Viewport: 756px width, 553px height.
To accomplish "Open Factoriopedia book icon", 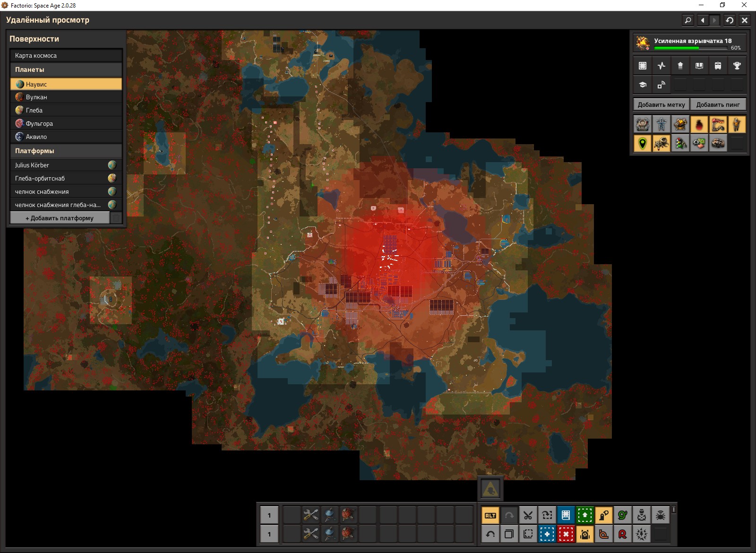I will click(x=699, y=66).
